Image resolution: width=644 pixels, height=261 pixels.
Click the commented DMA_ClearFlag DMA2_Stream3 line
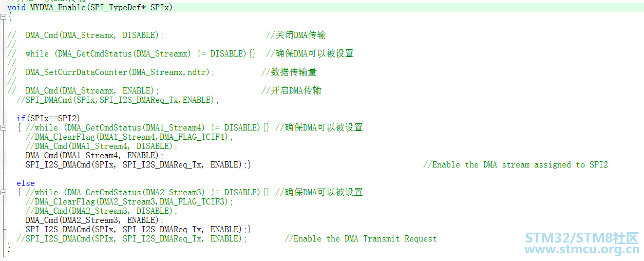coord(129,202)
